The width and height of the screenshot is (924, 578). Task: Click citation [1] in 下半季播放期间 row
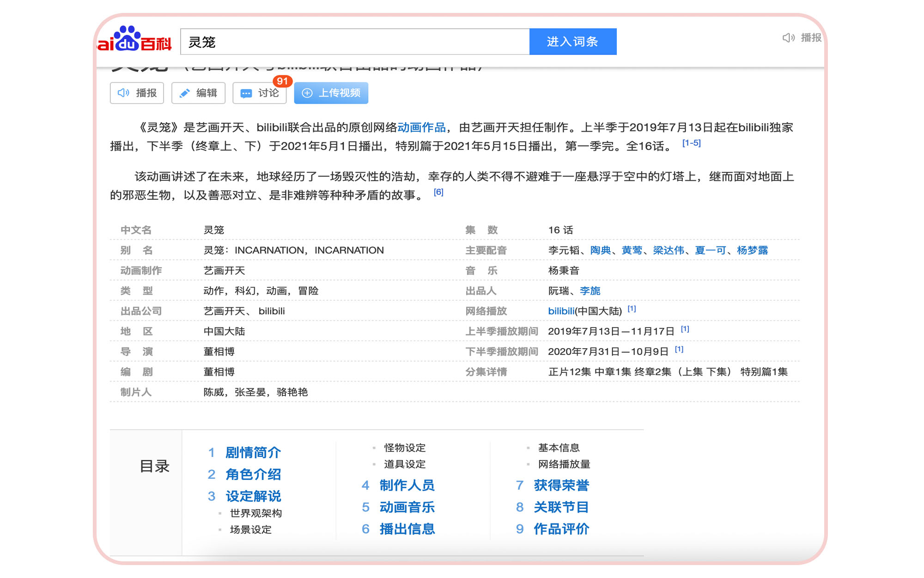pyautogui.click(x=679, y=349)
